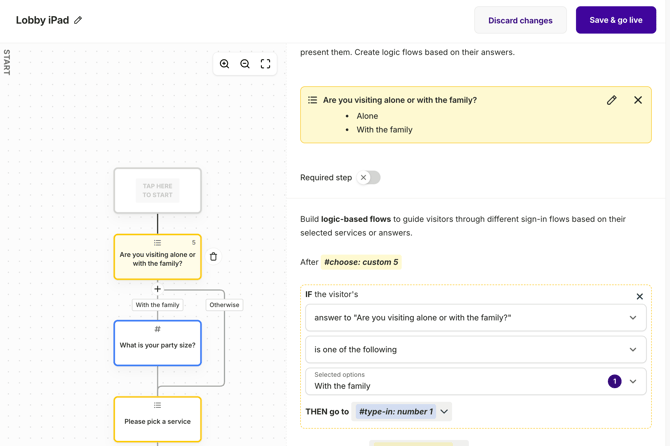Select the TAP HERE TO START node
Screen dimensions: 670x446
pos(157,191)
